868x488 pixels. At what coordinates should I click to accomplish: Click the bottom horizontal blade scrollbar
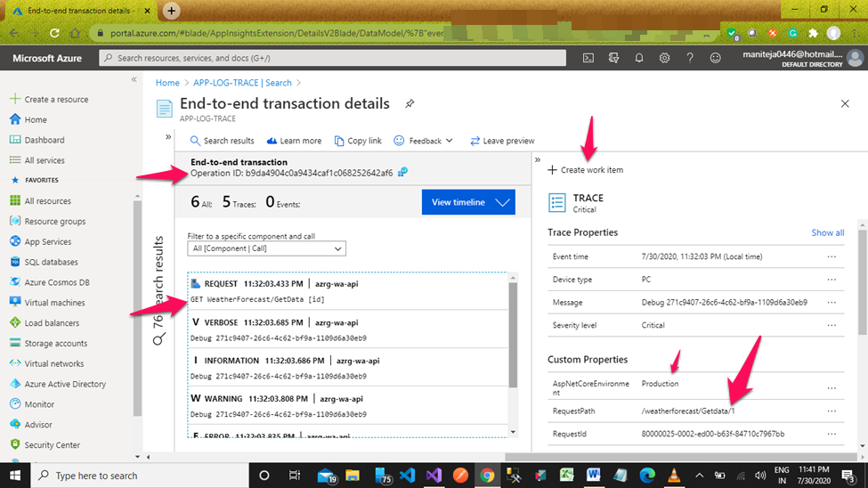pyautogui.click(x=681, y=457)
